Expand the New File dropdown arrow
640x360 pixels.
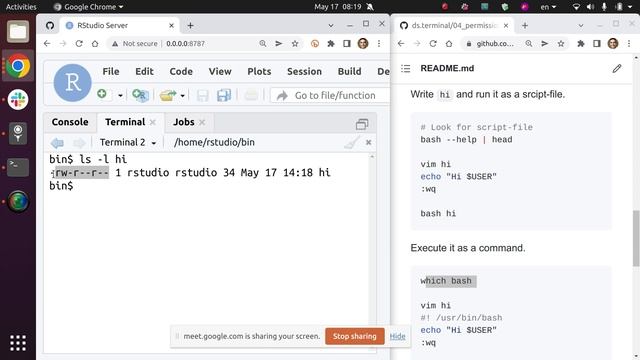[x=120, y=96]
